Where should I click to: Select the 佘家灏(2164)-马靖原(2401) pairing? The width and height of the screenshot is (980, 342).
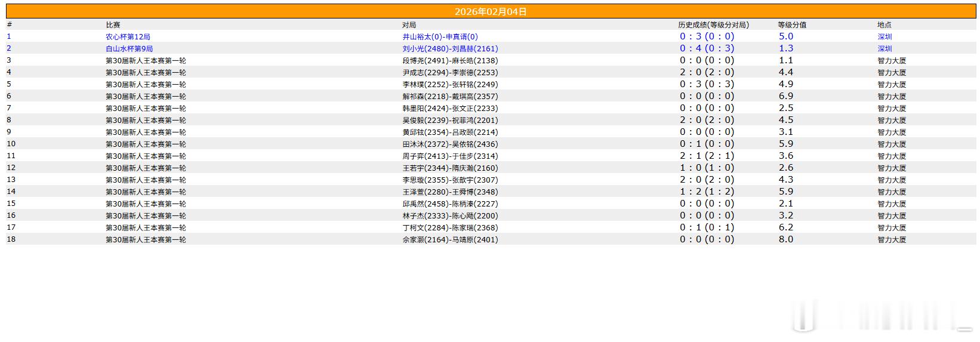[450, 239]
